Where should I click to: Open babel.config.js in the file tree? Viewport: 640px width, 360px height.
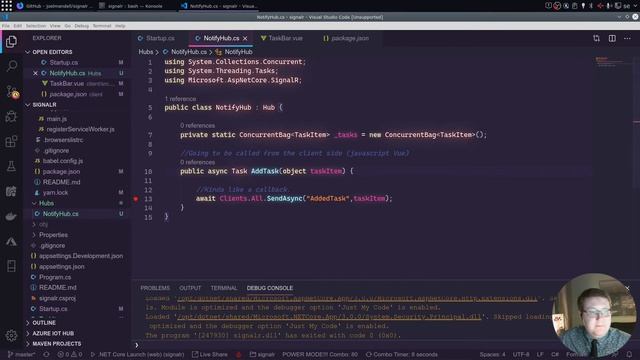[63, 161]
